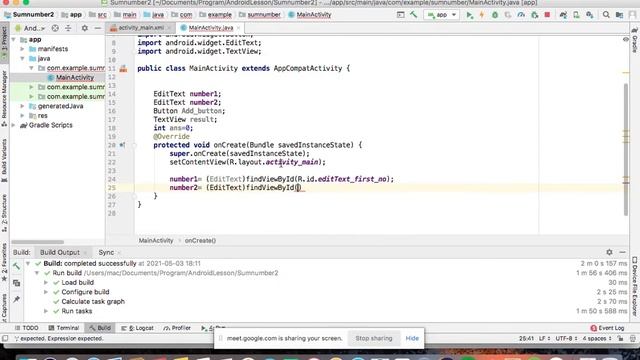Click the scroll-from-source target icon in Project panel
The image size is (640, 360).
pyautogui.click(x=55, y=28)
